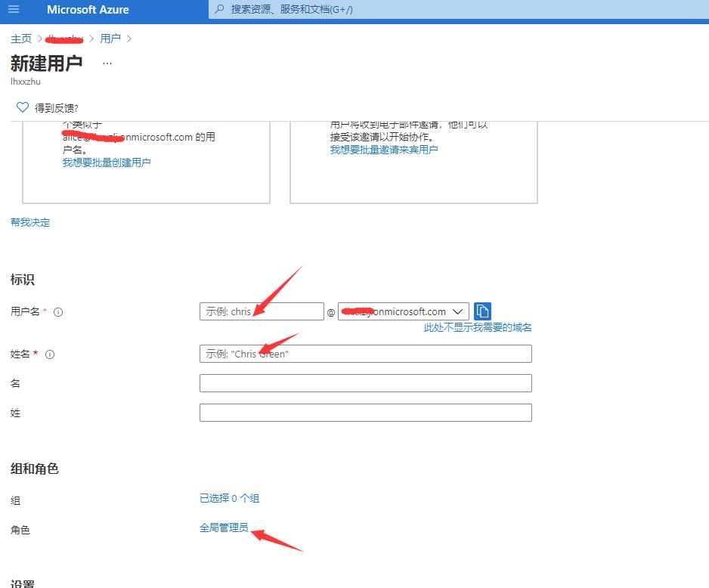Click 此处不显示我需要的域名 link
Viewport: 709px width, 588px height.
(478, 327)
